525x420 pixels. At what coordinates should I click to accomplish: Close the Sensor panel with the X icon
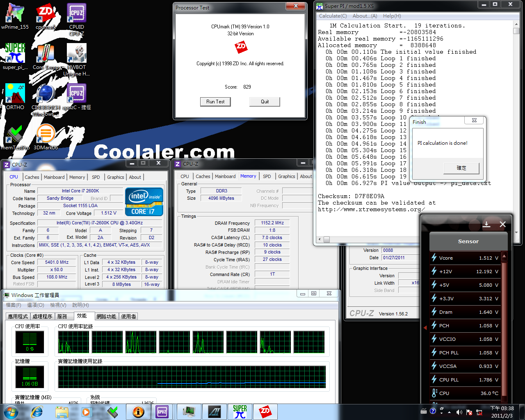click(503, 224)
